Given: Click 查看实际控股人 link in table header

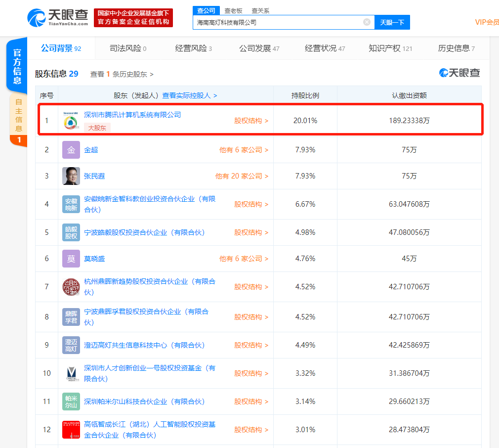Looking at the screenshot, I should pos(190,95).
